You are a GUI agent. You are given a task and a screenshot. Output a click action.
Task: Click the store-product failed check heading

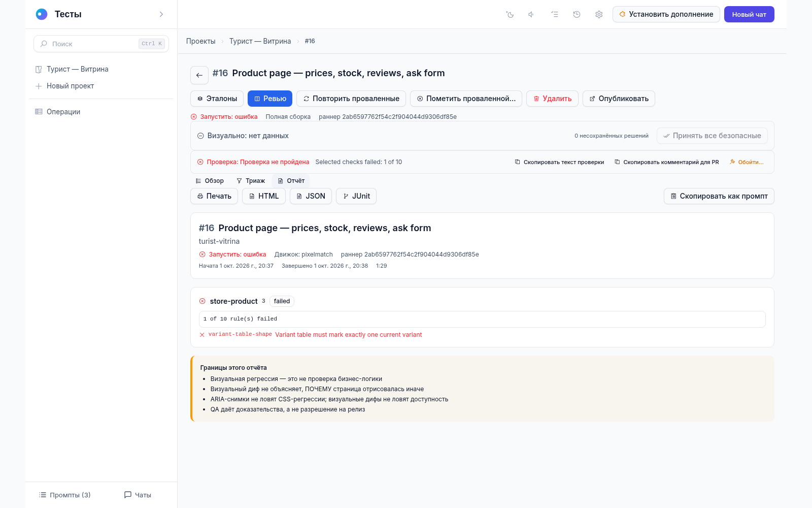click(234, 301)
